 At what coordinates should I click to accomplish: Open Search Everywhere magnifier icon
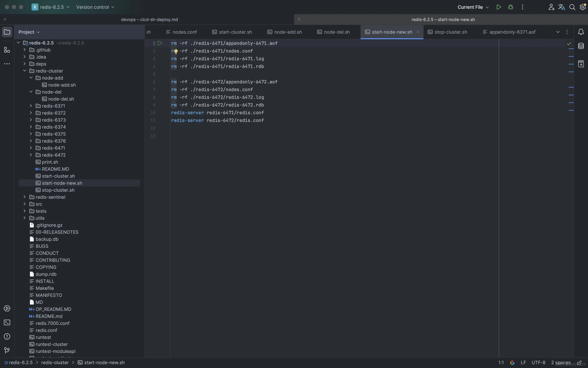[x=572, y=7]
